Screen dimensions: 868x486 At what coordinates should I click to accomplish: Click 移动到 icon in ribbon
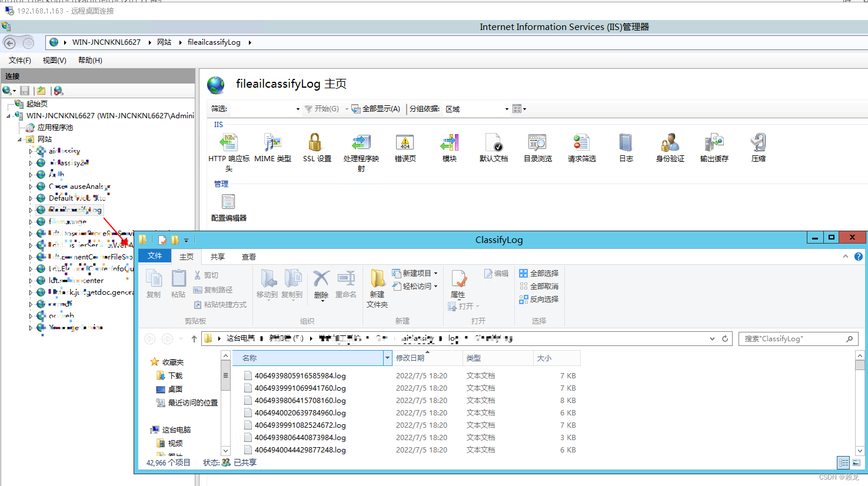click(268, 278)
